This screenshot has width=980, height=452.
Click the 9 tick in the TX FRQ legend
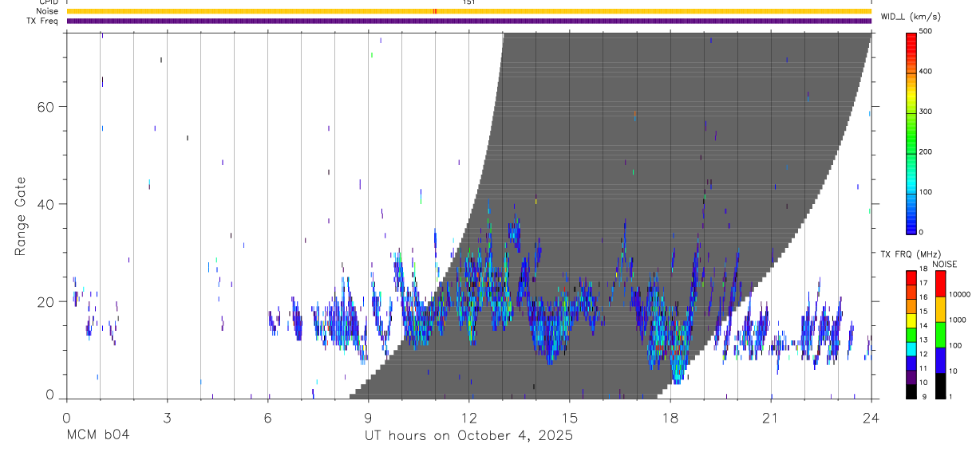click(x=924, y=397)
